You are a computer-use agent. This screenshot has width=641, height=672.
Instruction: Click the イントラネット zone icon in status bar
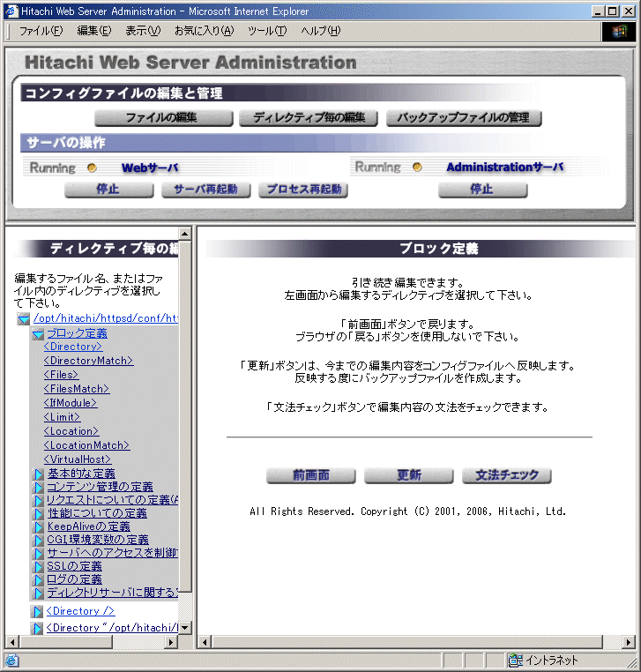(516, 661)
